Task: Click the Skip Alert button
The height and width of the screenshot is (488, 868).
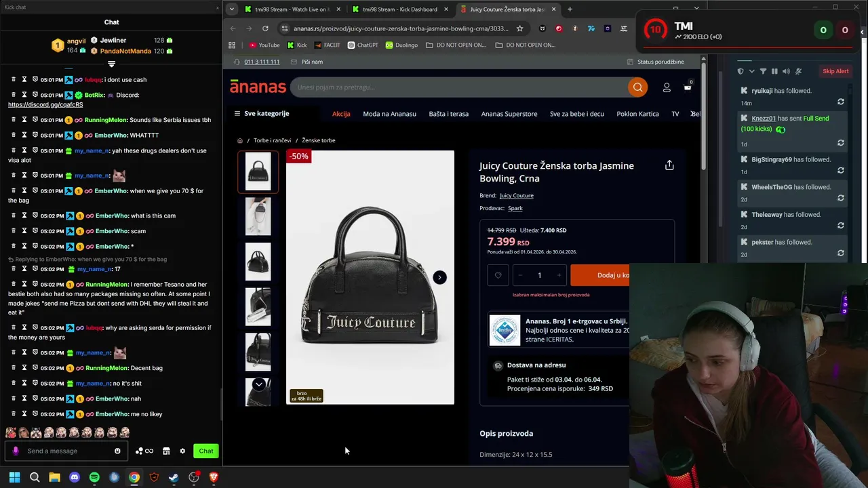Action: coord(835,71)
